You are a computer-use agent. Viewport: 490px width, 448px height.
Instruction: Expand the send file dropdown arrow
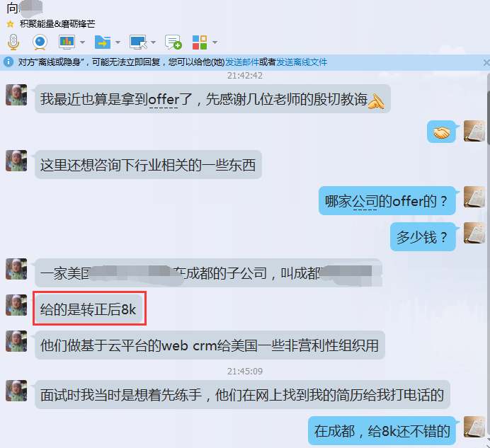click(118, 42)
